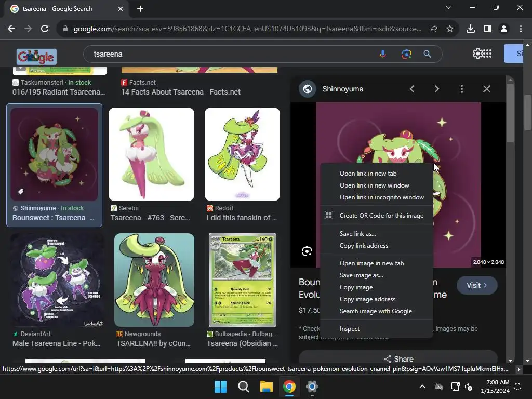Select Shinnoyume Bounsweet thumbnail
Image resolution: width=532 pixels, height=399 pixels.
54,154
